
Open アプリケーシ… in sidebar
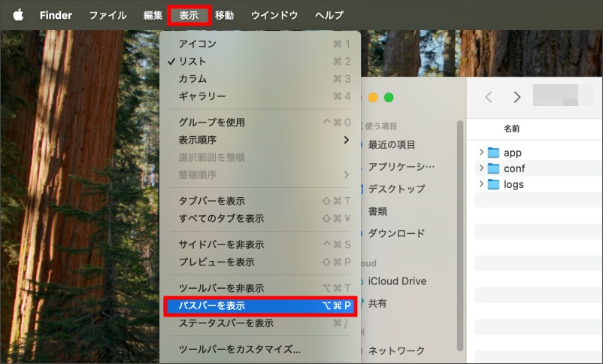[401, 167]
